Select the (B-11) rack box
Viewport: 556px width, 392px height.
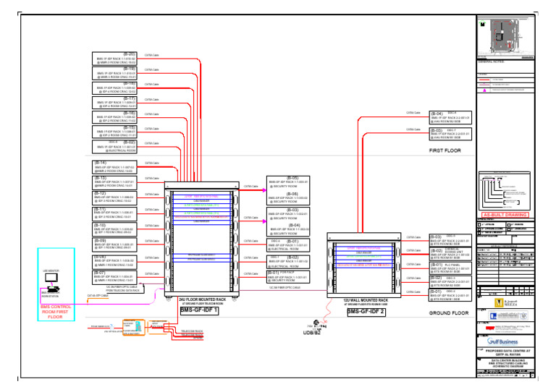114,213
